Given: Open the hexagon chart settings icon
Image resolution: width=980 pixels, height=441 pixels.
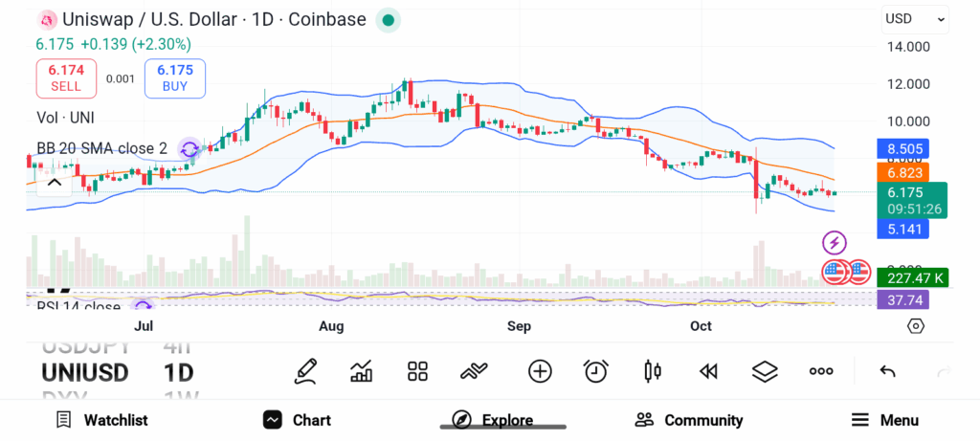Looking at the screenshot, I should pos(916,326).
